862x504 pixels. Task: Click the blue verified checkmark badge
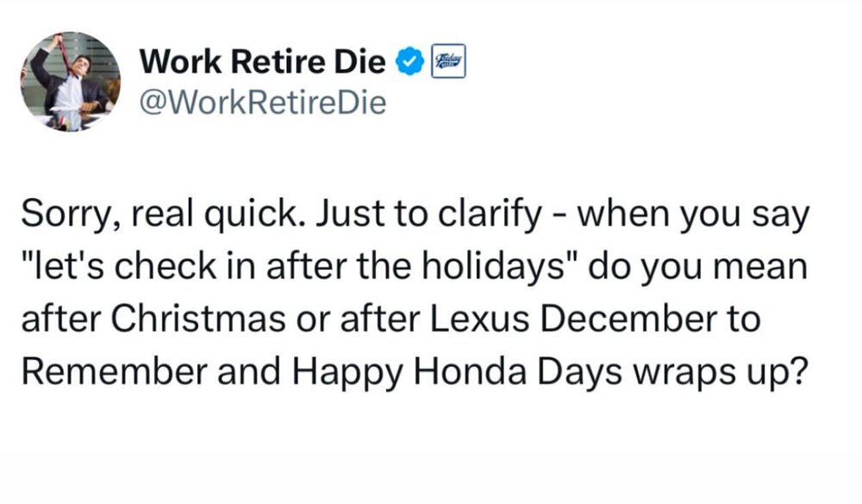point(410,61)
